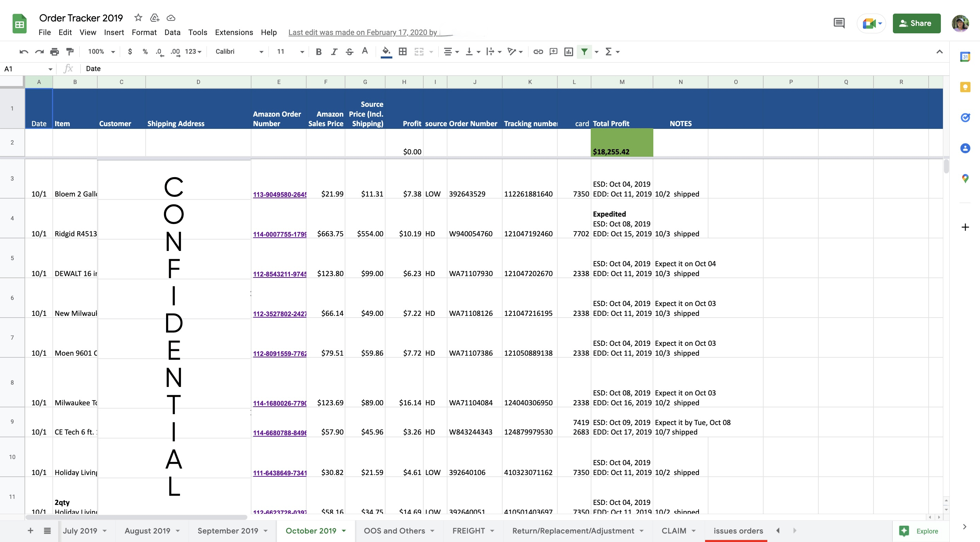Screen dimensions: 980x542
Task: Click the green Share button
Action: coord(916,23)
